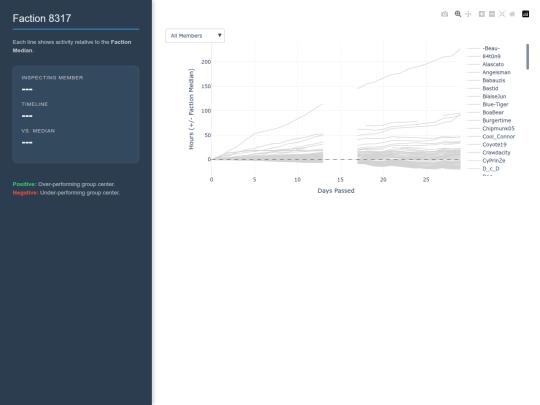Toggle the Babauzis legend entry

point(494,80)
